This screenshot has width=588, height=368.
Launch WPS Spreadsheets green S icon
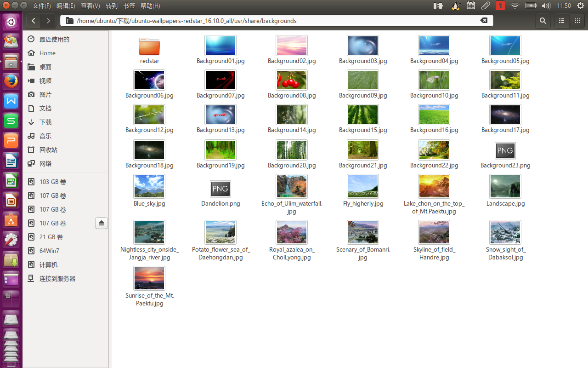tap(11, 121)
